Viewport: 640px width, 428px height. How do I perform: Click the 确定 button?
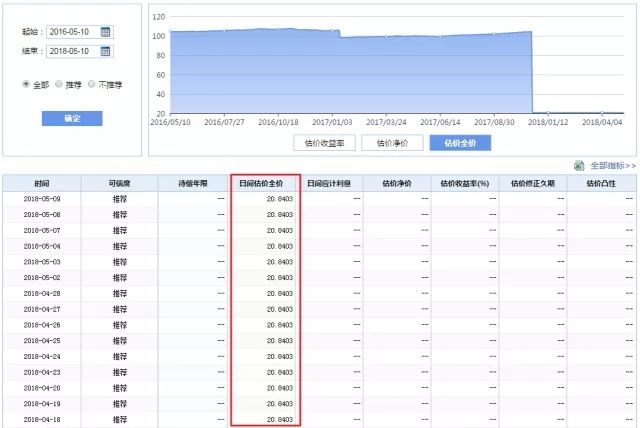(x=72, y=118)
